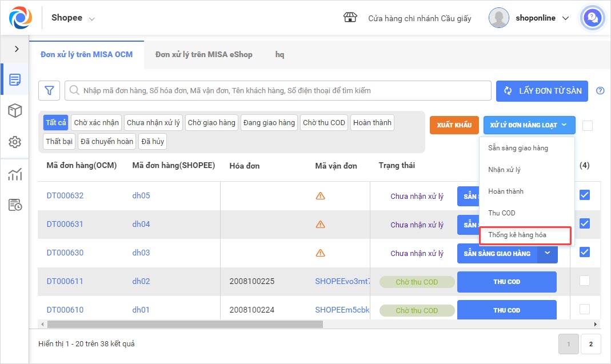Click the help question mark icon
Image resolution: width=611 pixels, height=364 pixels.
click(600, 90)
